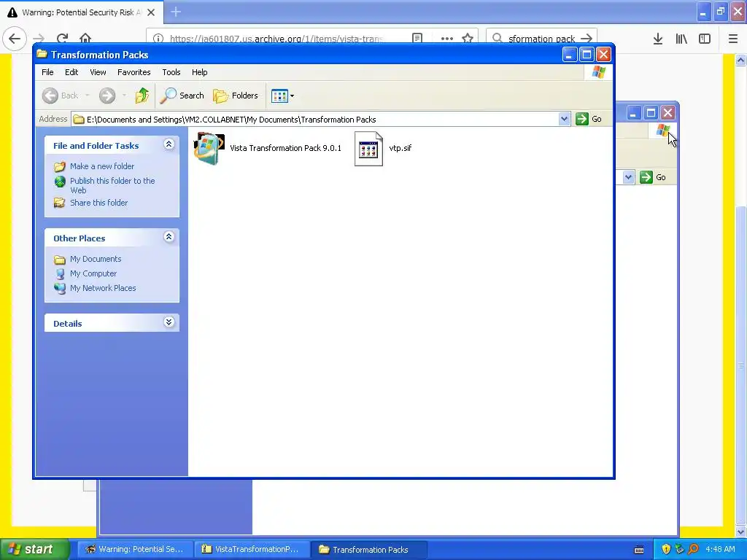Image resolution: width=747 pixels, height=560 pixels.
Task: Click the on-screen keyboard tray icon
Action: click(639, 550)
